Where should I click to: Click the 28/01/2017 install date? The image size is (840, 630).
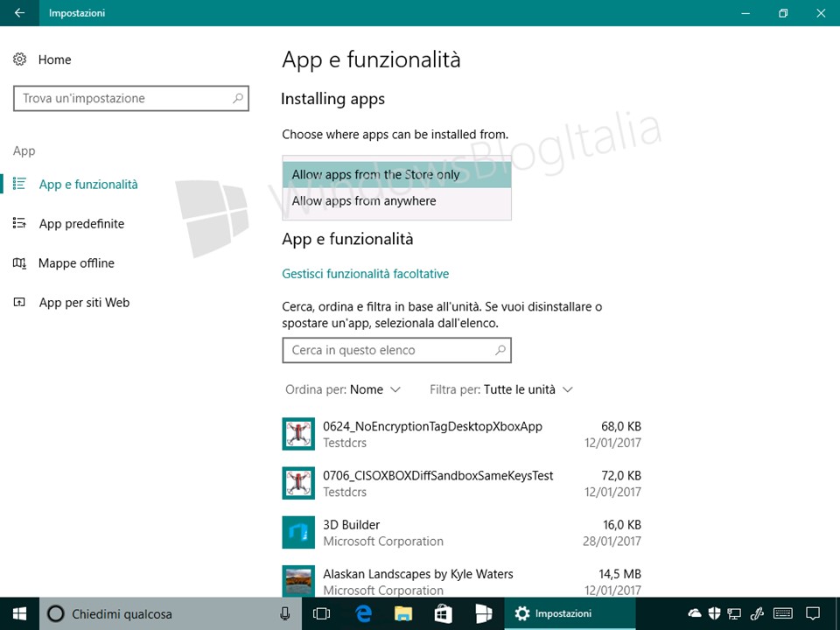(612, 542)
